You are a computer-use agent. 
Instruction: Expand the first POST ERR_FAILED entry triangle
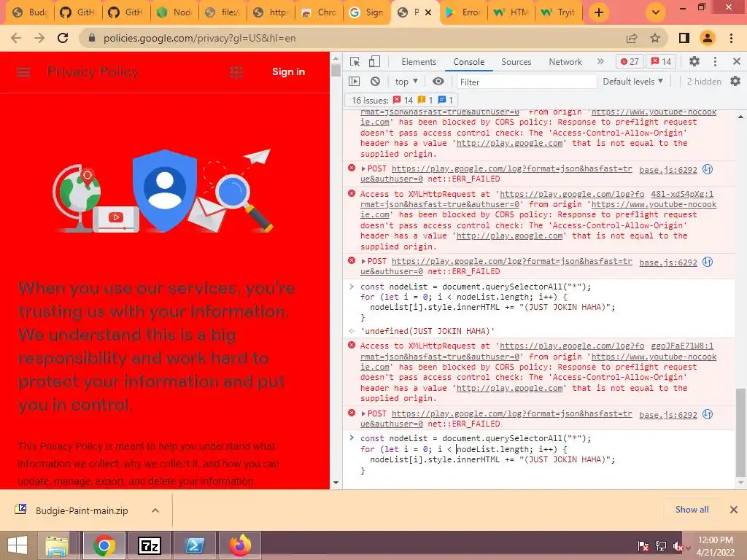click(363, 169)
